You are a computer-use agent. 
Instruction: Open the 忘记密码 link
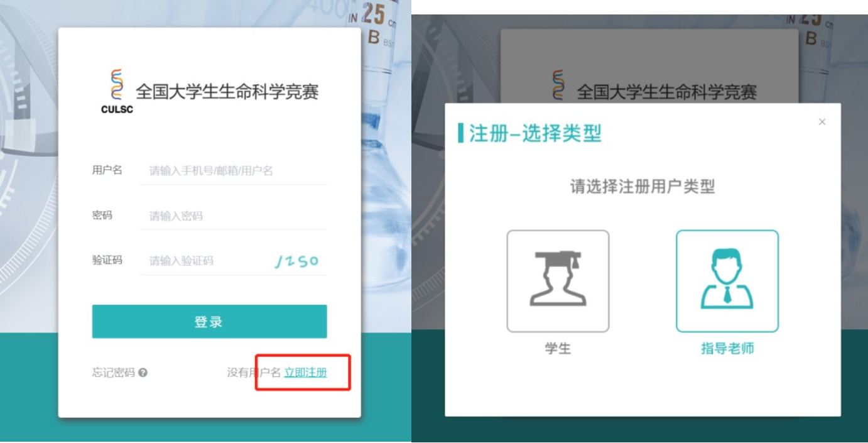point(114,373)
